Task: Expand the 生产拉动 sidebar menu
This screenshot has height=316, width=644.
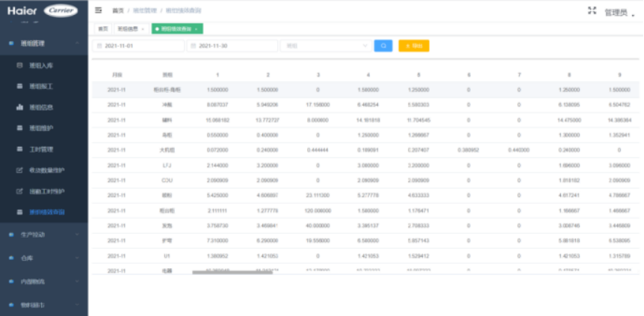Action: pos(43,235)
